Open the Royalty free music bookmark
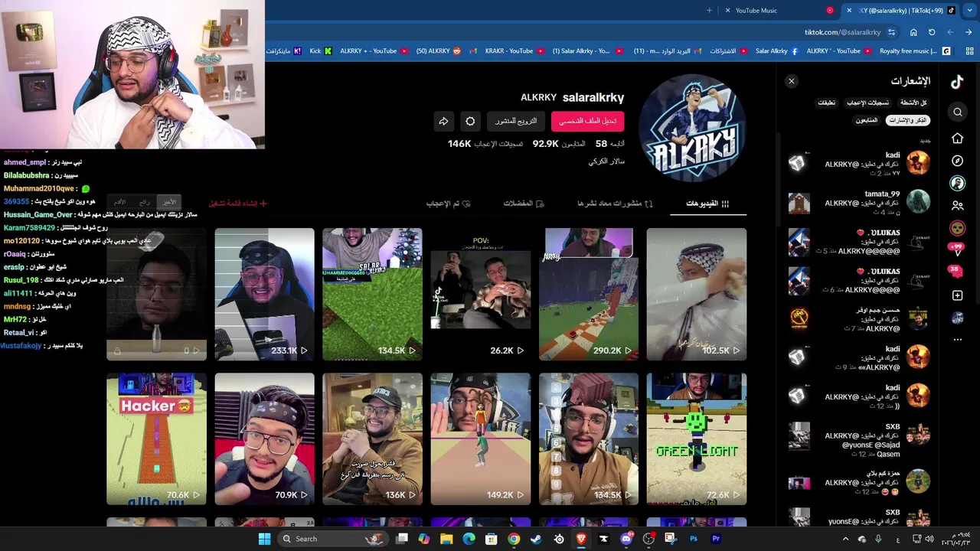 (x=915, y=51)
